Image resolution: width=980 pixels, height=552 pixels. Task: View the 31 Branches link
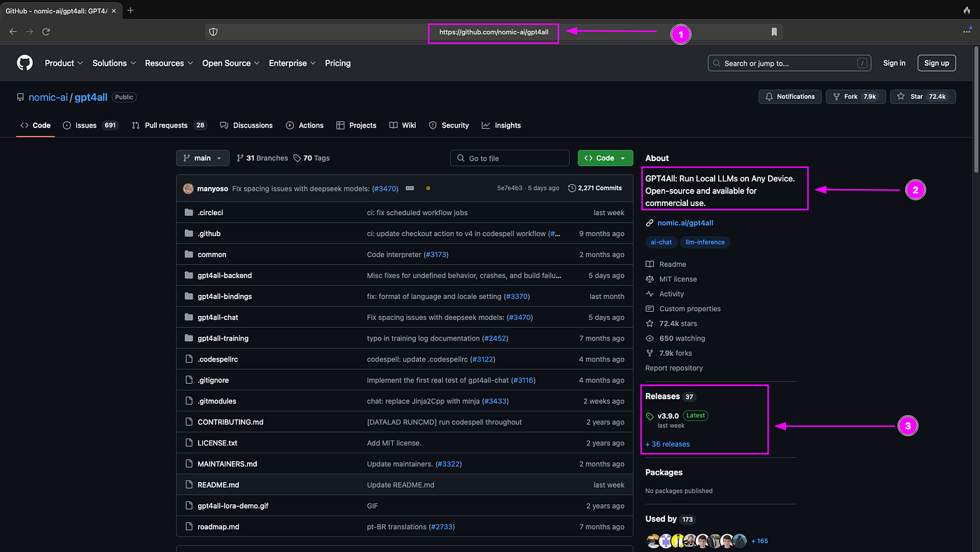[262, 158]
